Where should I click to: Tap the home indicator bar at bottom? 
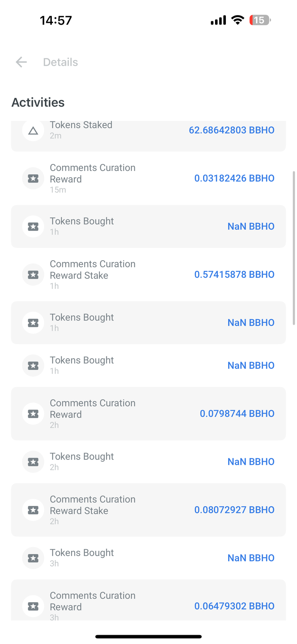tap(148, 636)
